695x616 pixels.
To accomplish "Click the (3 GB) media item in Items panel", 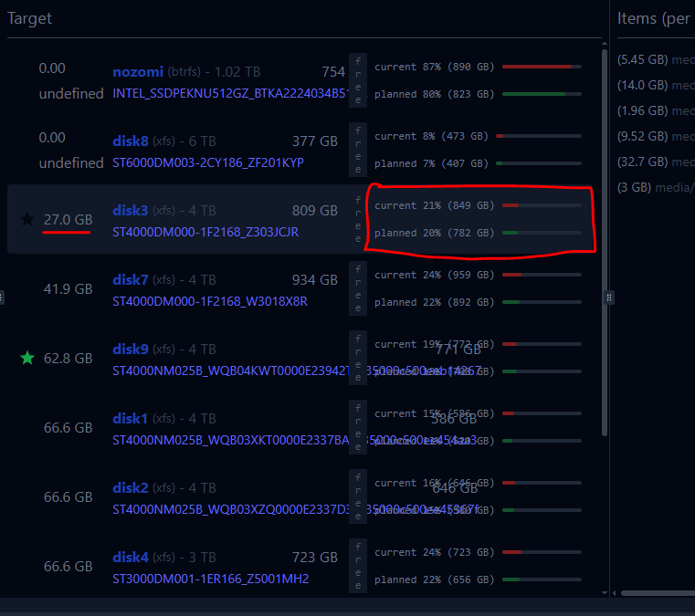I will coord(656,187).
